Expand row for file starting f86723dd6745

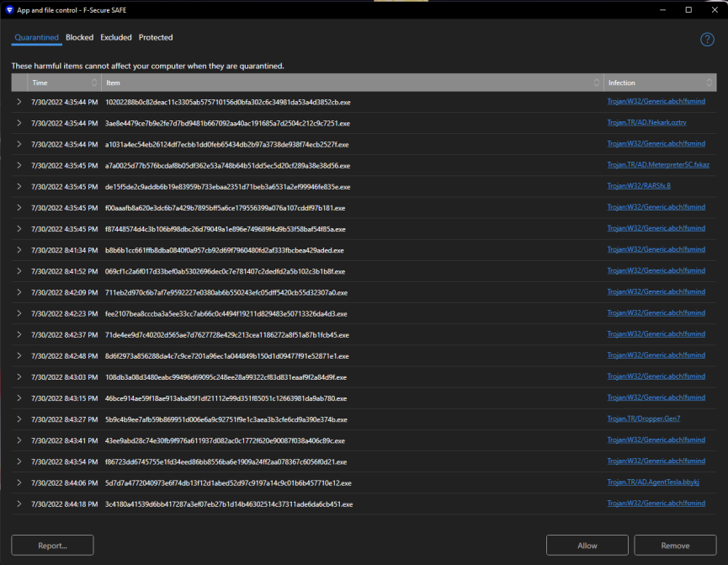click(19, 461)
